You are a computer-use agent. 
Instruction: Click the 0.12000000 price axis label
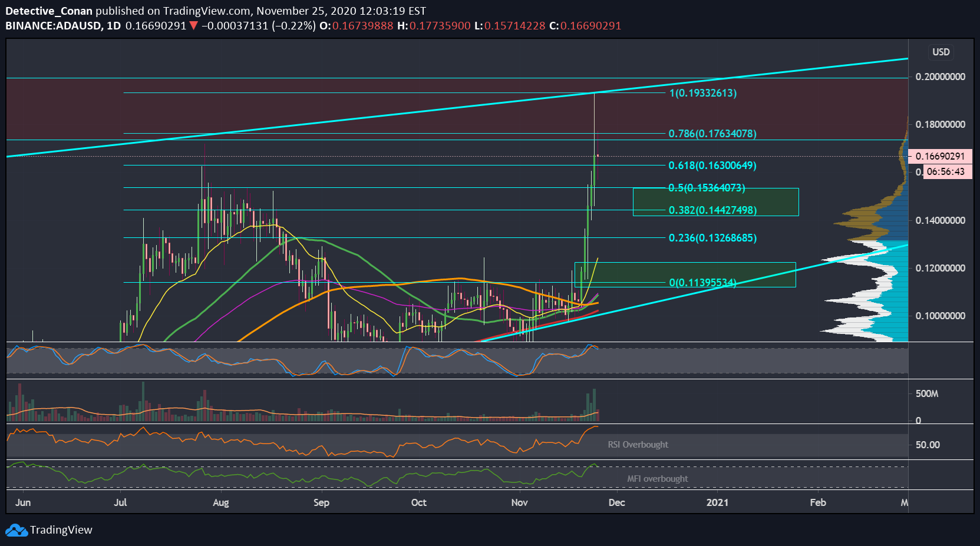pyautogui.click(x=940, y=268)
